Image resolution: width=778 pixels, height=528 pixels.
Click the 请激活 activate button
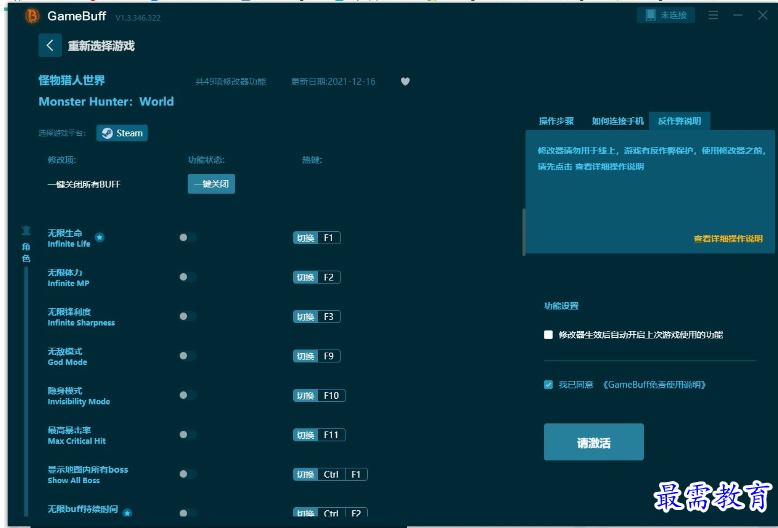[x=594, y=442]
